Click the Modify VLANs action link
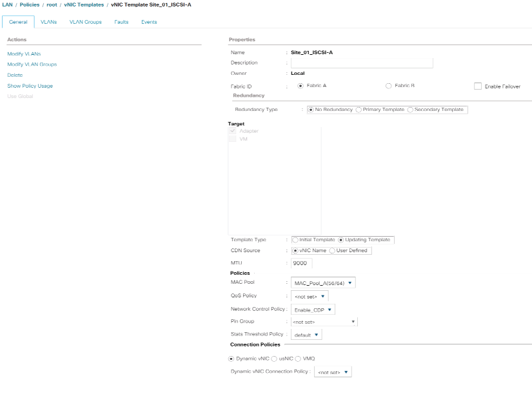This screenshot has height=396, width=532. [24, 54]
